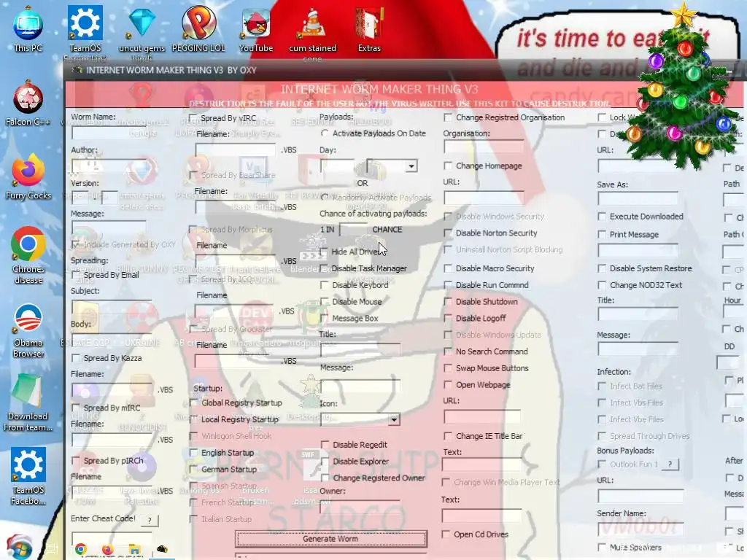Open File Explorer from the taskbar
747x560 pixels.
[135, 550]
